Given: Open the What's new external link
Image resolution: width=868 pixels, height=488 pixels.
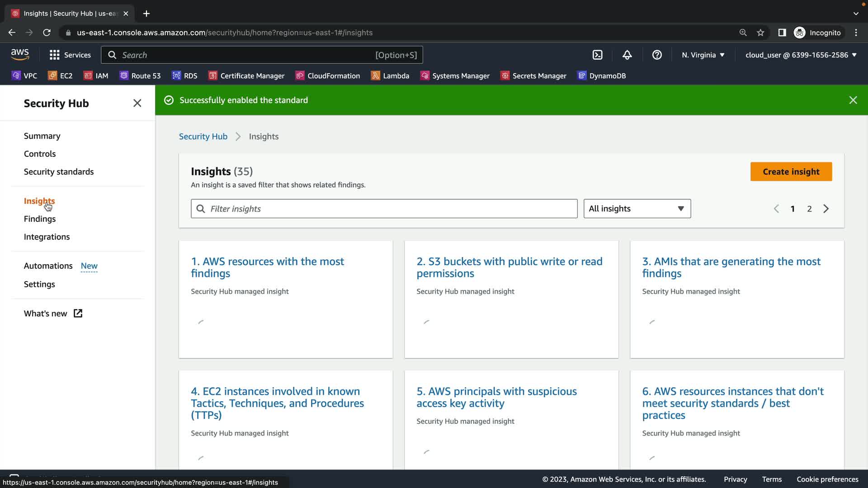Looking at the screenshot, I should [x=53, y=314].
